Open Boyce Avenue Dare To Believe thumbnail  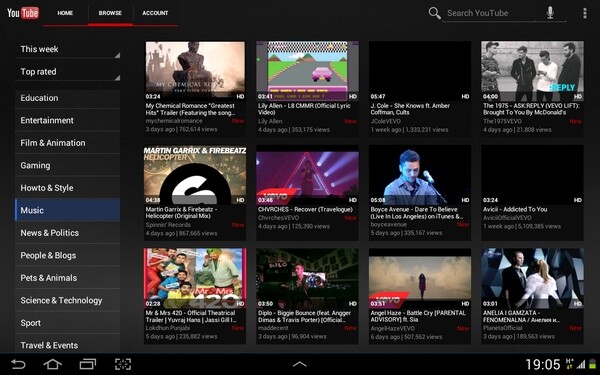pos(420,174)
